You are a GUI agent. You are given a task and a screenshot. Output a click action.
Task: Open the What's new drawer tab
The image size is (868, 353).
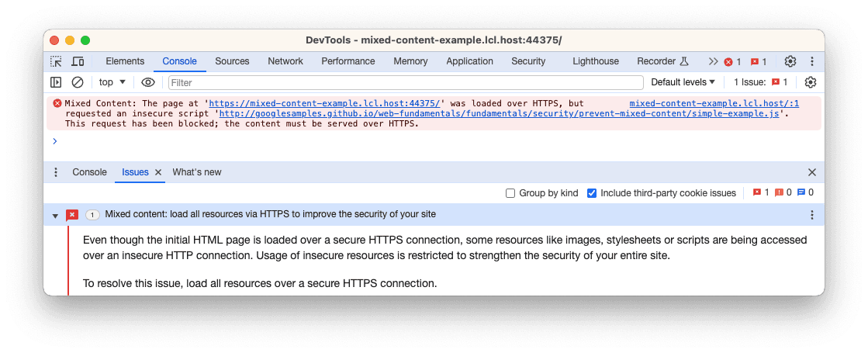[x=196, y=172]
